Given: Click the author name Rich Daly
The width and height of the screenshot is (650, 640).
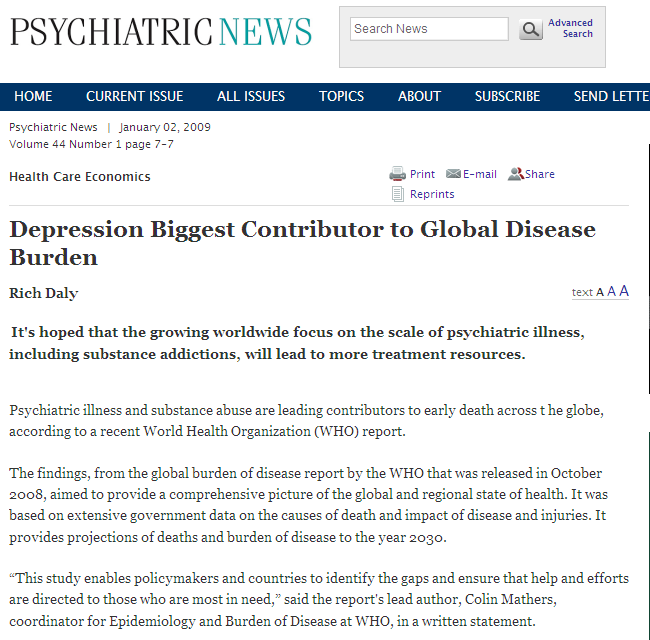Looking at the screenshot, I should click(x=44, y=293).
